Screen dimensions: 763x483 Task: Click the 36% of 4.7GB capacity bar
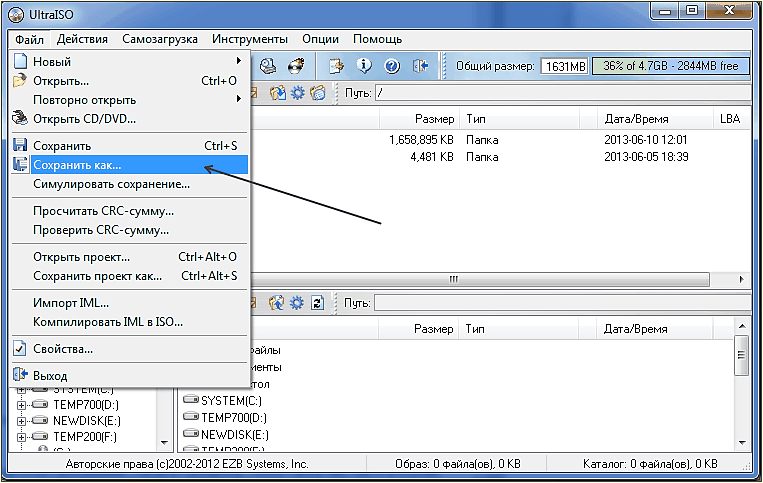(x=670, y=66)
